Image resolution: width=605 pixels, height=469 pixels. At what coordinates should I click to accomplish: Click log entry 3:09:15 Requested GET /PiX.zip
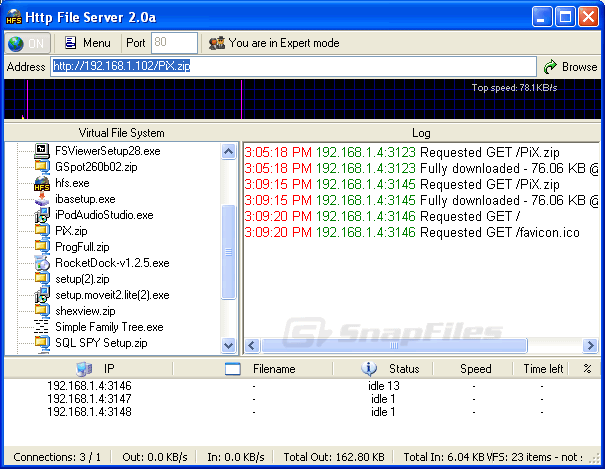[x=402, y=184]
